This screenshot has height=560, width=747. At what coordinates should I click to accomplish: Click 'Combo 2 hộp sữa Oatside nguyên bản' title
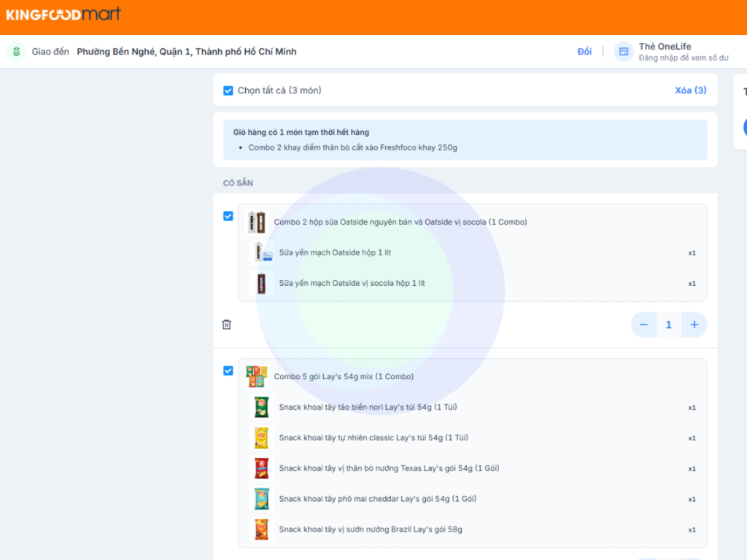tap(400, 222)
